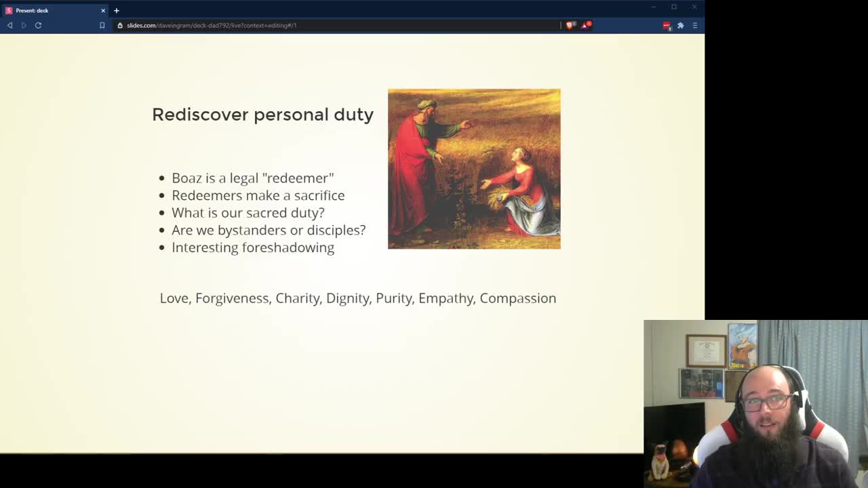Select the 'Present: deck' tab
The height and width of the screenshot is (488, 868).
(x=54, y=10)
